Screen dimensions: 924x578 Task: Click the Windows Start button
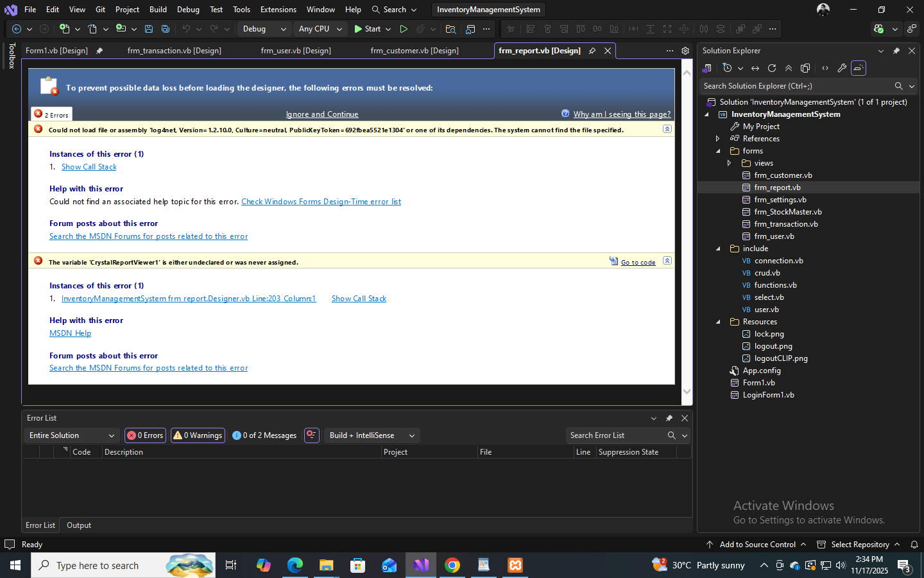(15, 565)
